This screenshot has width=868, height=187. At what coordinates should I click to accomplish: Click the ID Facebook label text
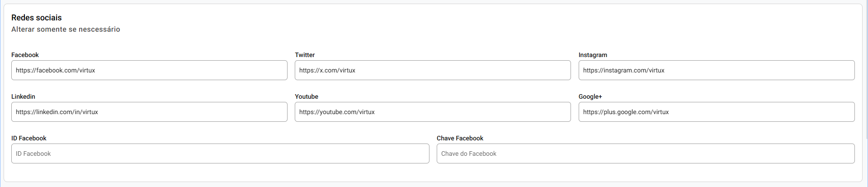29,138
